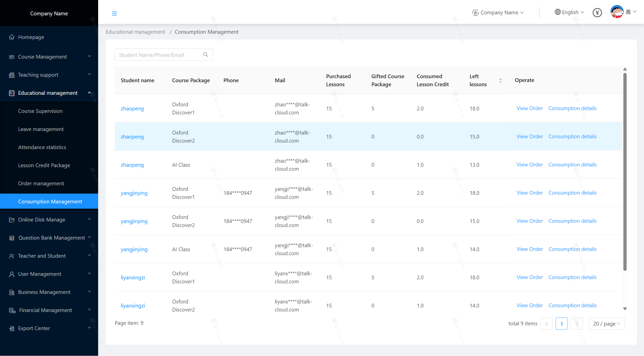Click the search magnifier icon
Screen dimensions: 644x356
click(x=206, y=55)
